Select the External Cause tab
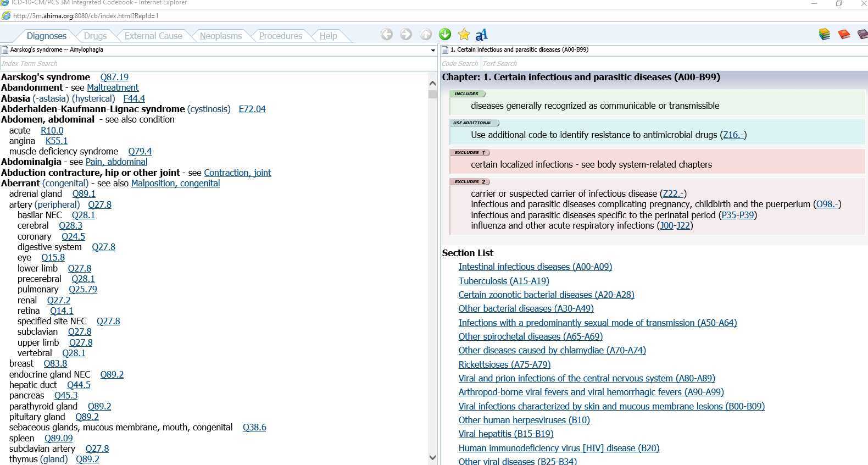The height and width of the screenshot is (465, 868). pyautogui.click(x=153, y=36)
